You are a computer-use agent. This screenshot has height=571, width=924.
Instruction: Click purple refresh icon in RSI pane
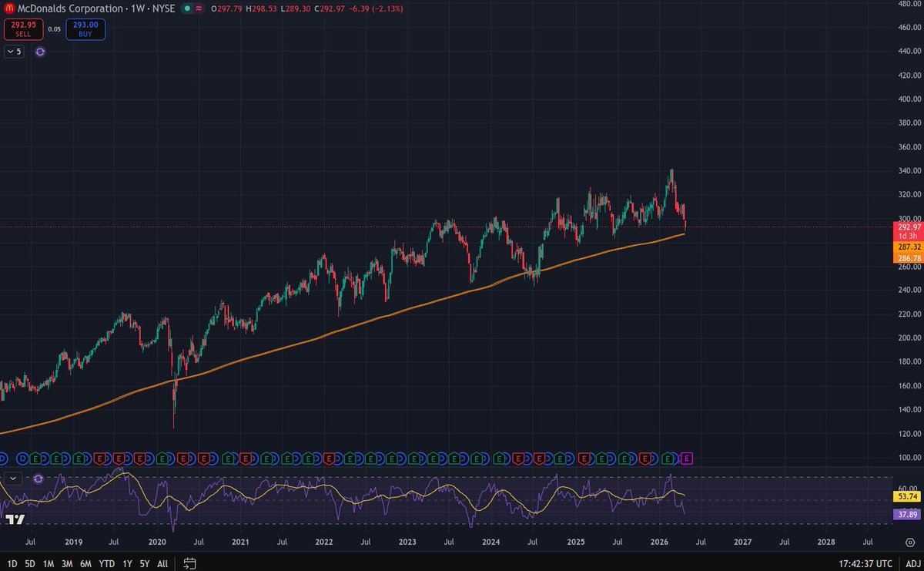(x=39, y=479)
